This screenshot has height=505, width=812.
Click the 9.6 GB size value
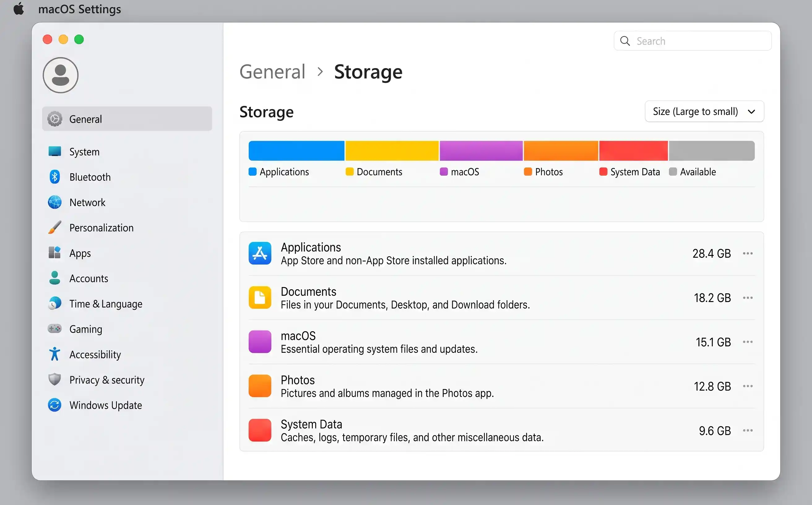pyautogui.click(x=715, y=430)
